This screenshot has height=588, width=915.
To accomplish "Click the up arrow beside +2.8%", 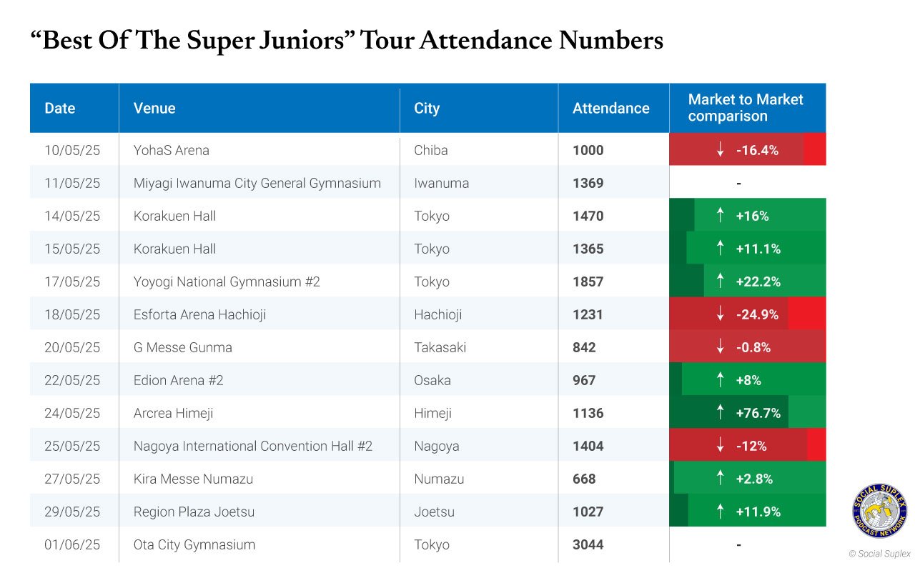I will pyautogui.click(x=721, y=479).
